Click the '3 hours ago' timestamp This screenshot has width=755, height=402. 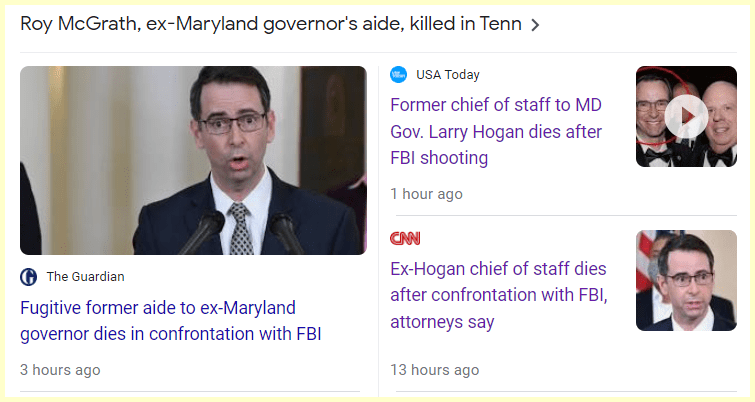(60, 370)
